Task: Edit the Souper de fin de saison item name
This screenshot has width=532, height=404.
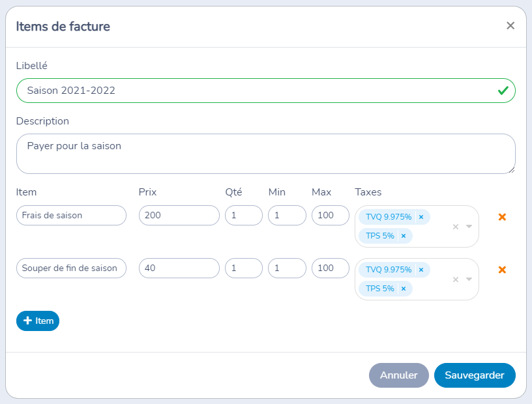Action: pyautogui.click(x=70, y=268)
